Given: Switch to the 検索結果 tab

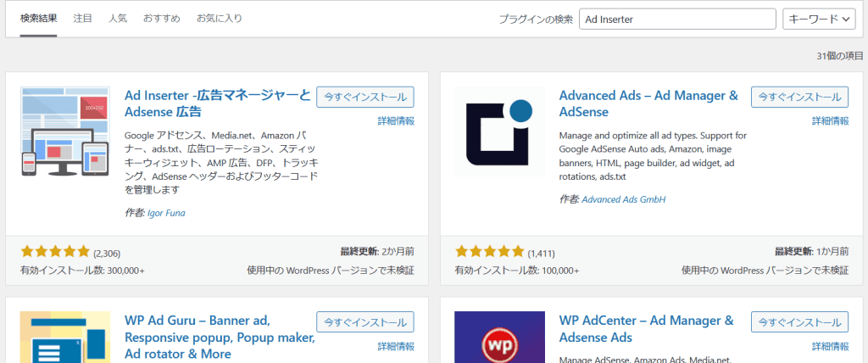Looking at the screenshot, I should point(38,18).
